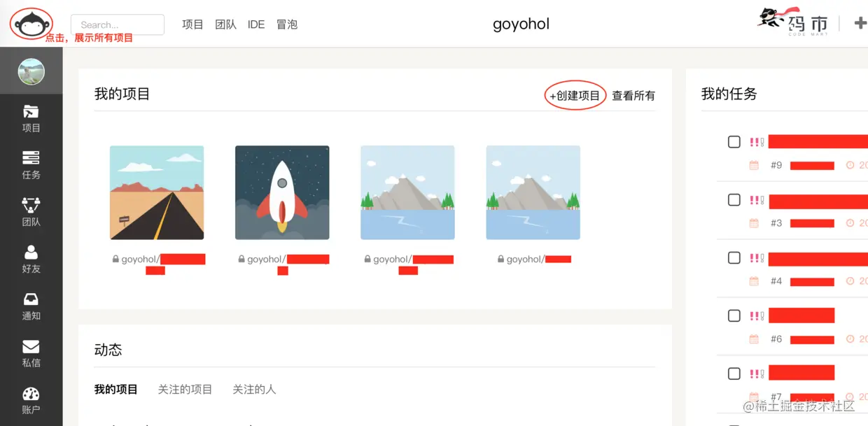This screenshot has height=426, width=868.
Task: Switch to the 关注的人 tab
Action: point(254,389)
